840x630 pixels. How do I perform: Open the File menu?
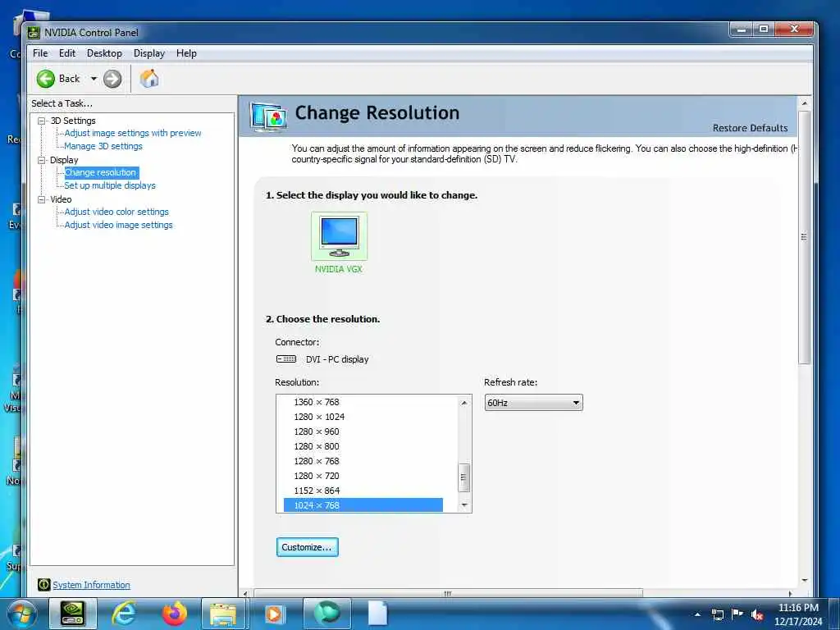point(40,53)
